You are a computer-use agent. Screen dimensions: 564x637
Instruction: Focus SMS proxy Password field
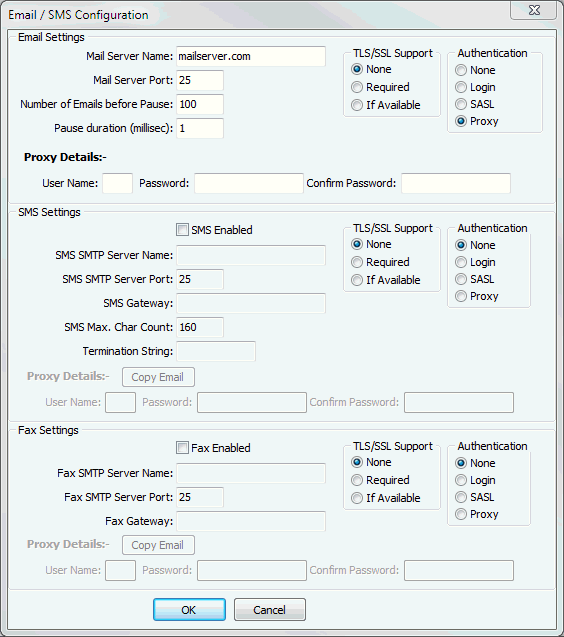(x=252, y=402)
